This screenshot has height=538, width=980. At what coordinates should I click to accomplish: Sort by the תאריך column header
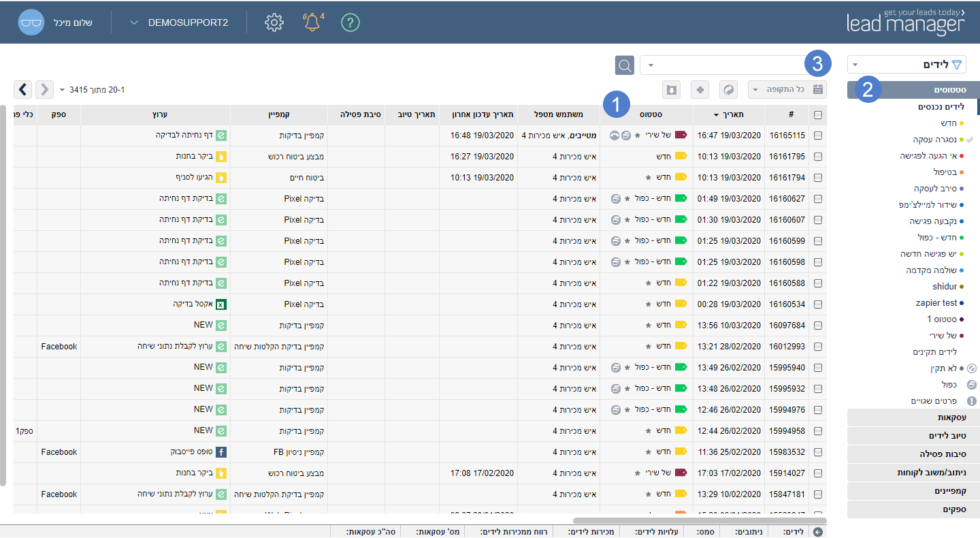(728, 115)
